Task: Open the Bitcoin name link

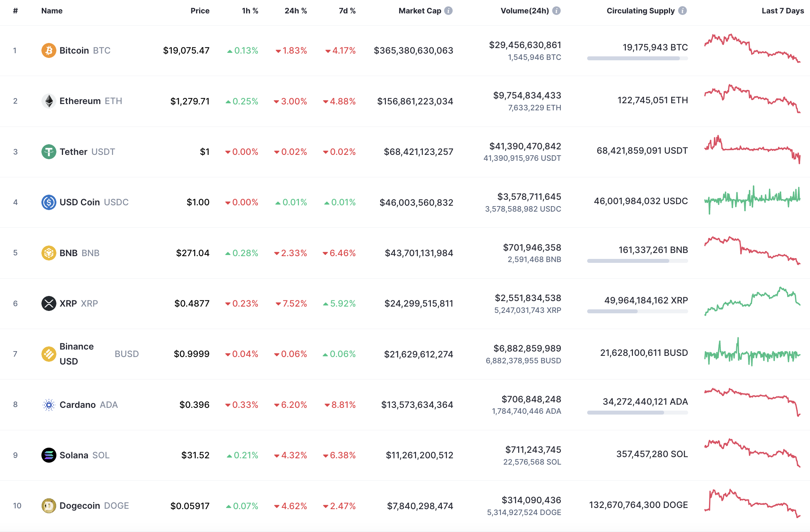Action: 74,50
